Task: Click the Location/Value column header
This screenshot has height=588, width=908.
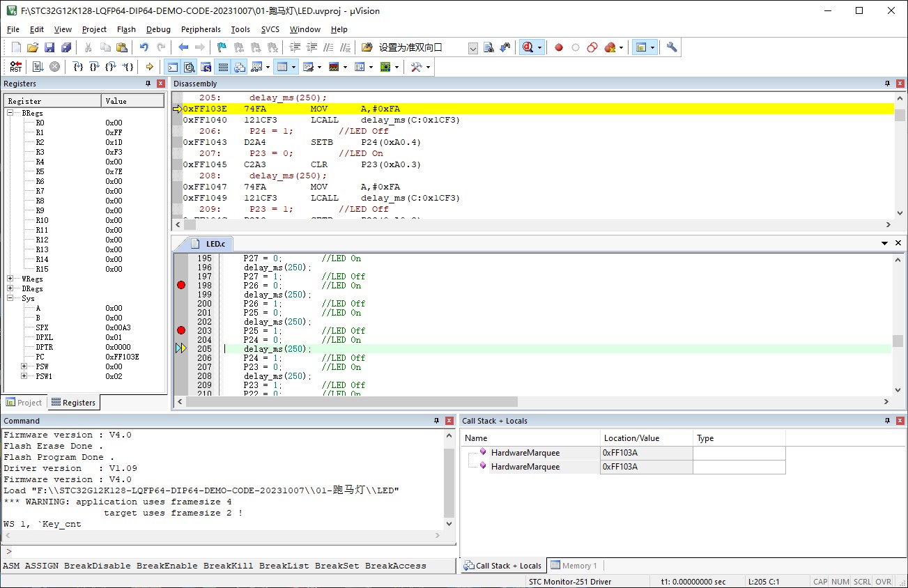Action: pyautogui.click(x=647, y=438)
